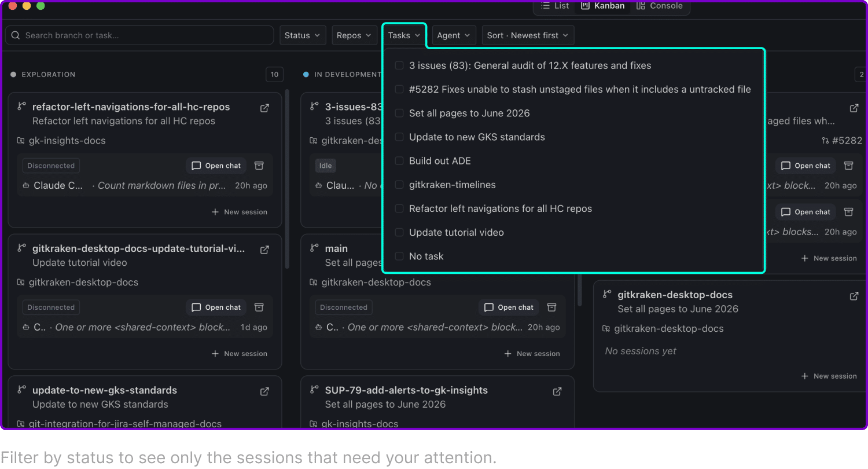Open chat on the 'main' card
Image resolution: width=868 pixels, height=469 pixels.
[x=509, y=307]
